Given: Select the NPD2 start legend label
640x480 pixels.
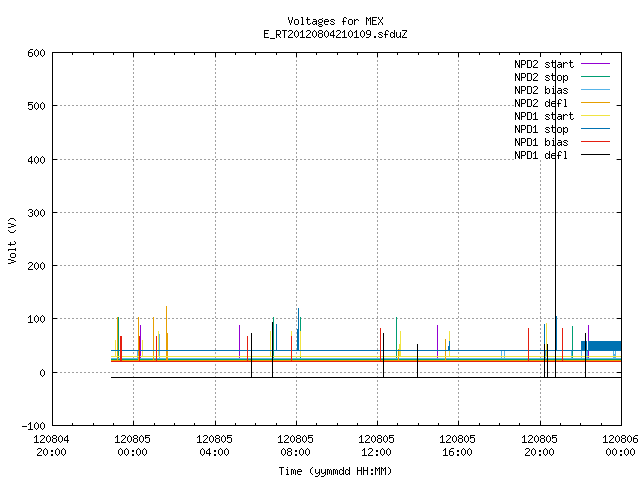Looking at the screenshot, I should tap(544, 64).
